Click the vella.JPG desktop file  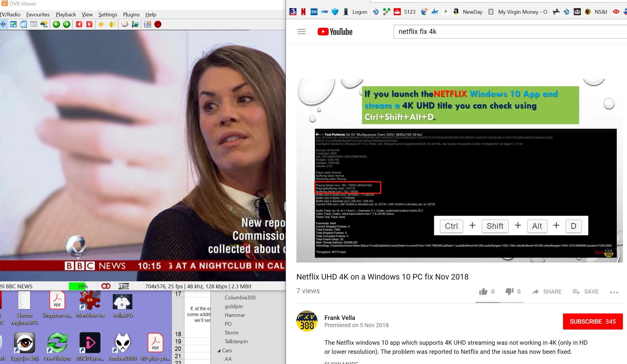(x=122, y=306)
